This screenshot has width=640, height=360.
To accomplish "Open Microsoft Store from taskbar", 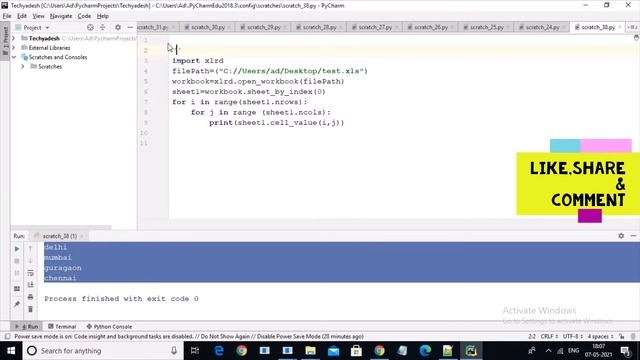I will (x=356, y=351).
